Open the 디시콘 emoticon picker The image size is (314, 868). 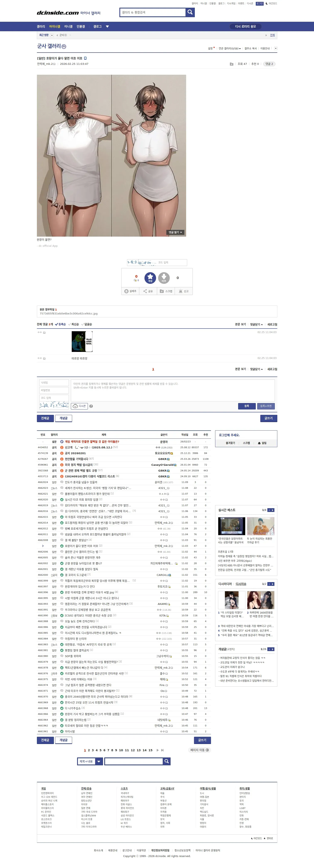coord(79,406)
